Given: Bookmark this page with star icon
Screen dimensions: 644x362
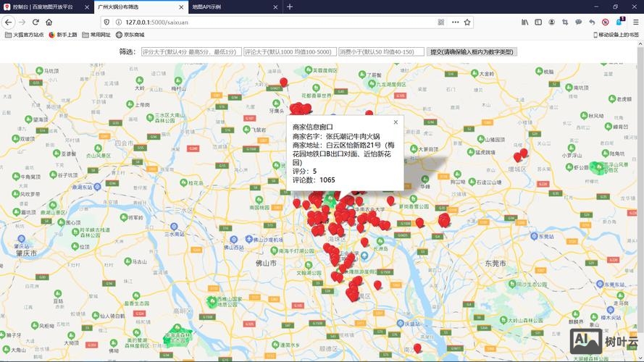Looking at the screenshot, I should (x=467, y=22).
